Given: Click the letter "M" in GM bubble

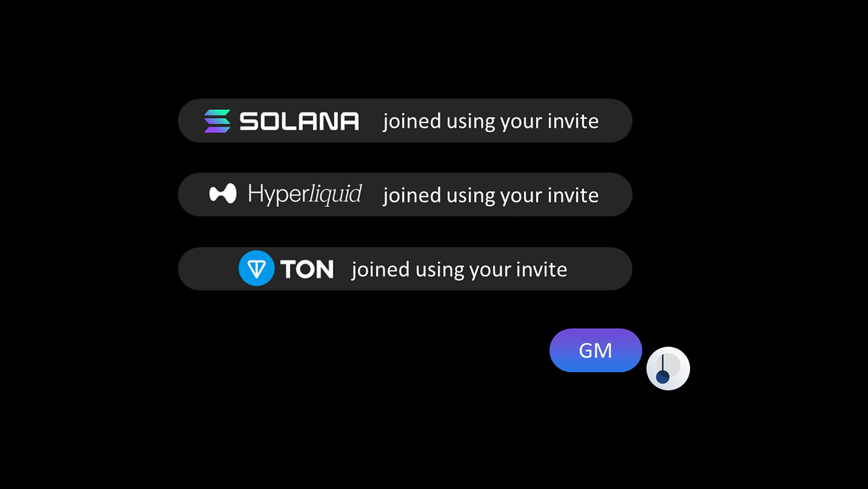Looking at the screenshot, I should click(603, 351).
